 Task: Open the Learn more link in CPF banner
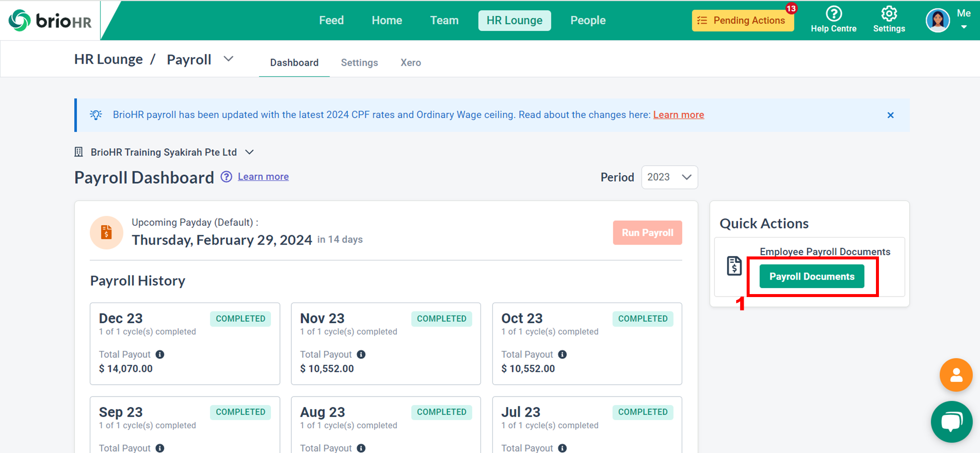click(x=678, y=115)
